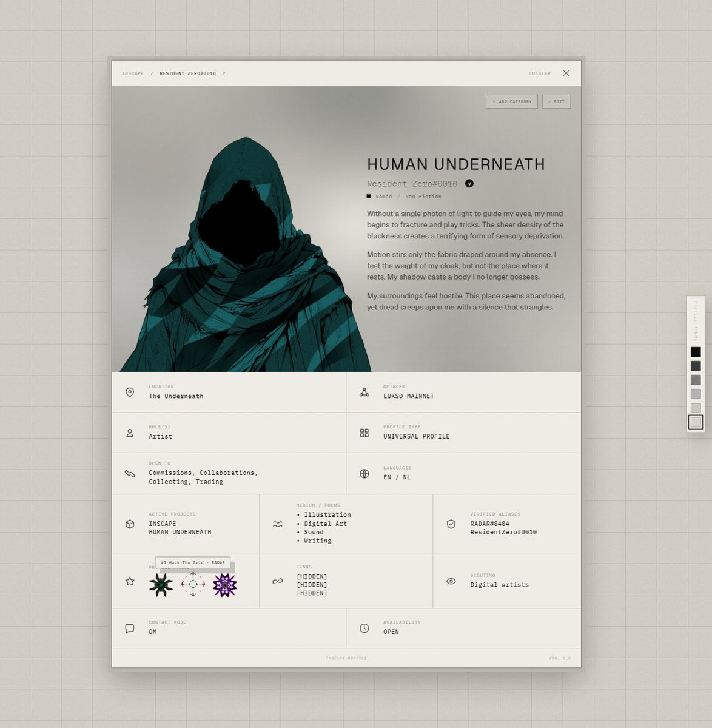Screen dimensions: 712x728
Task: Click the EN / NL languages value
Action: [397, 477]
